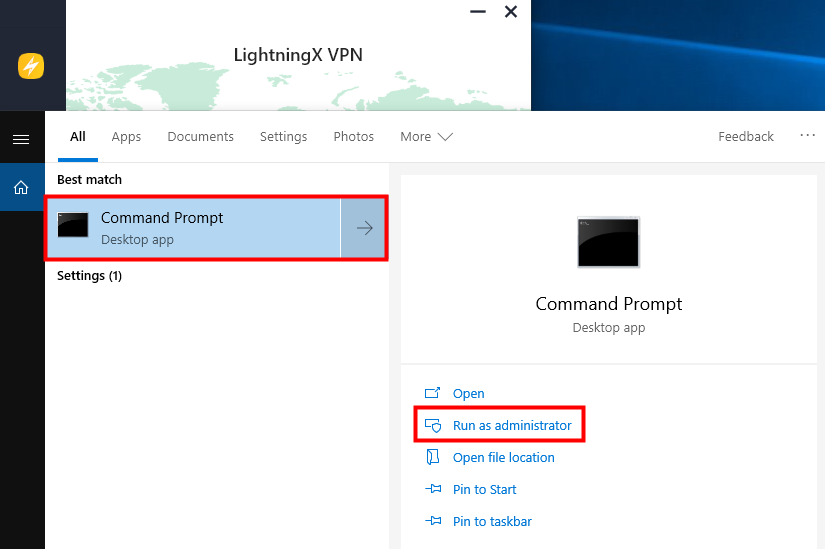Screen dimensions: 825x549
Task: Click the folder icon beside Open file location
Action: click(x=432, y=457)
